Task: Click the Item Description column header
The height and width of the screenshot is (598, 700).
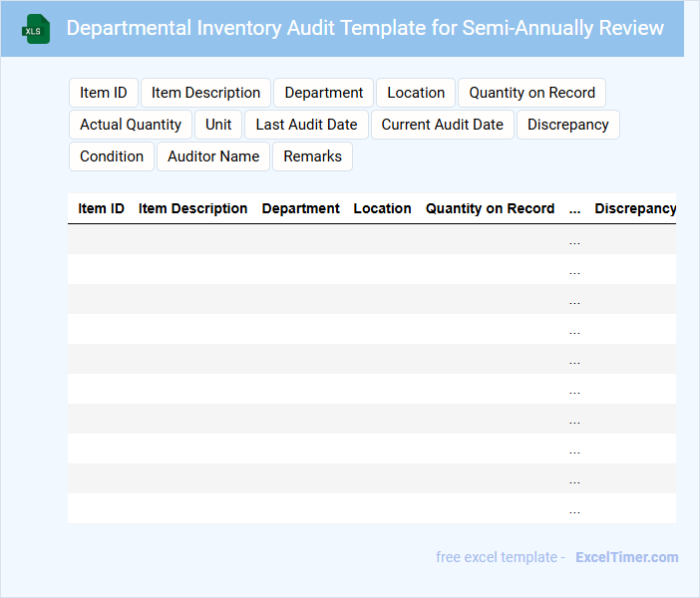Action: pos(192,209)
